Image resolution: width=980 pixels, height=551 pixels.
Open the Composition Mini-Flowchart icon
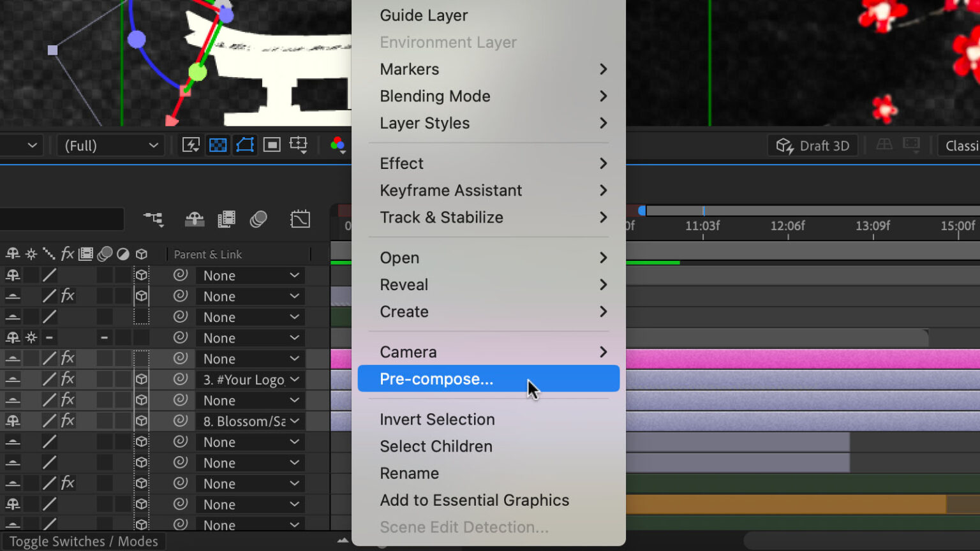(x=153, y=219)
